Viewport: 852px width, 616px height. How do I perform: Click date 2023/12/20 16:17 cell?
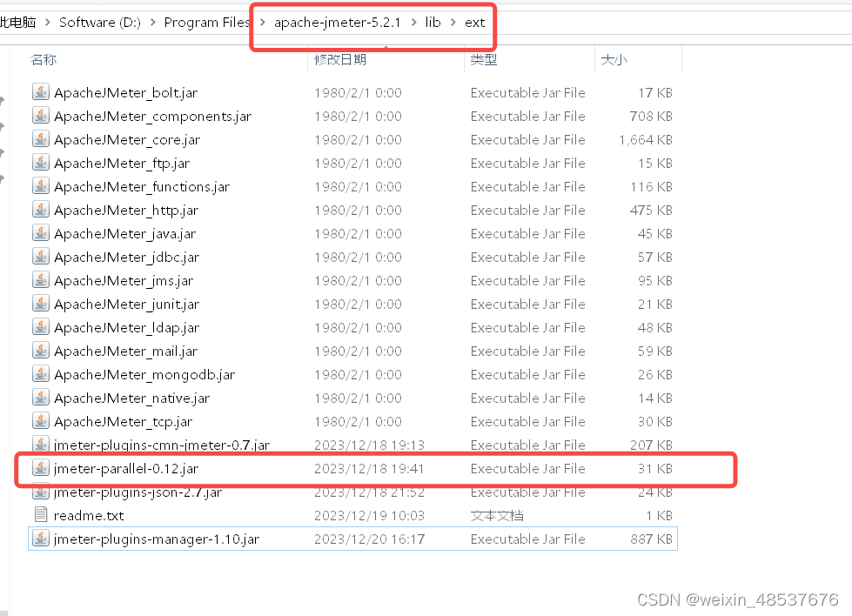(x=370, y=539)
